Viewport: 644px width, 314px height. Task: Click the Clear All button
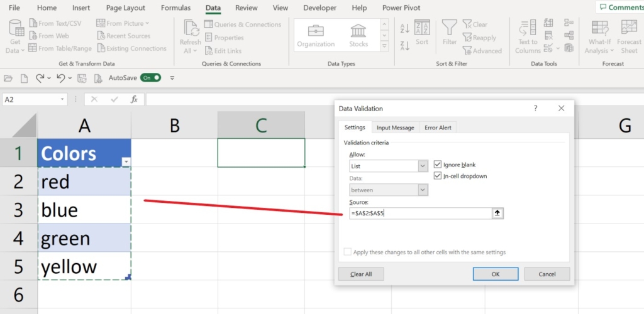[x=361, y=274]
